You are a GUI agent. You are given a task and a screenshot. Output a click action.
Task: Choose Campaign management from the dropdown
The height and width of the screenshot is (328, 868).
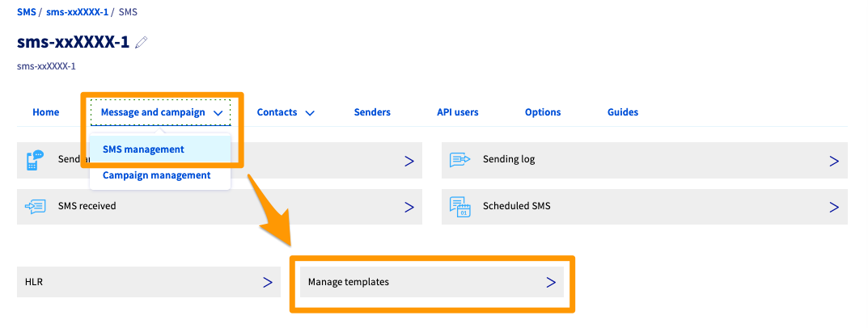click(156, 175)
